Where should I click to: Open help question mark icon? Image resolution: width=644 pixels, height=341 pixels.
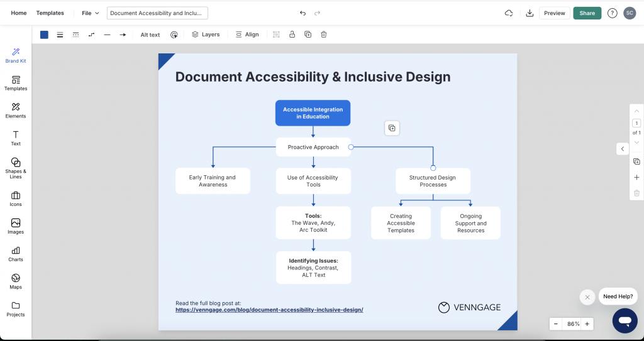pyautogui.click(x=612, y=13)
